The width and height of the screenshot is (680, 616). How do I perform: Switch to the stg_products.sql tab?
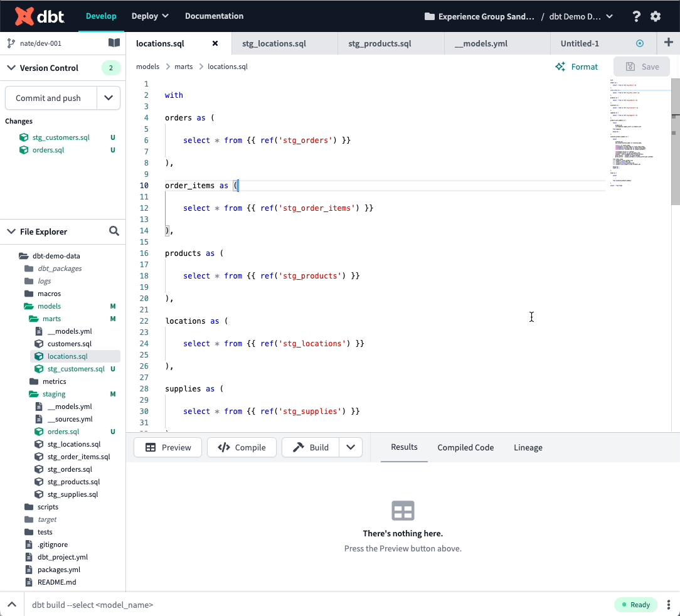tap(380, 43)
